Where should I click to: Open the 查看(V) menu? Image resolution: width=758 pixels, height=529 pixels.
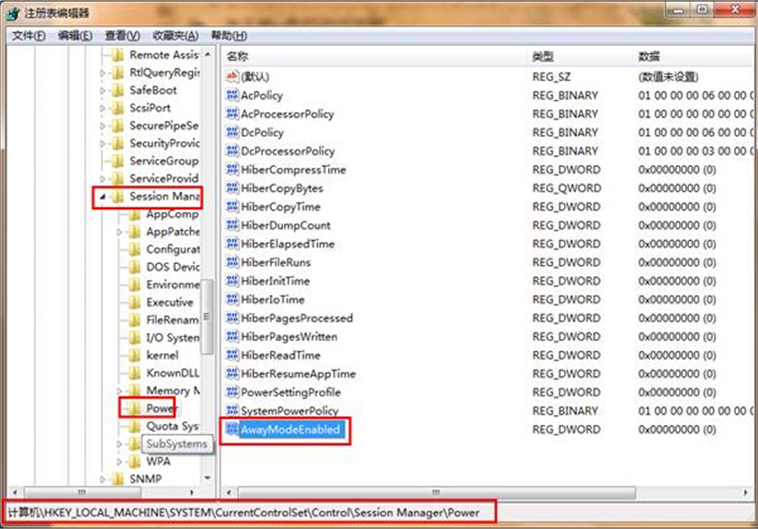click(x=122, y=36)
